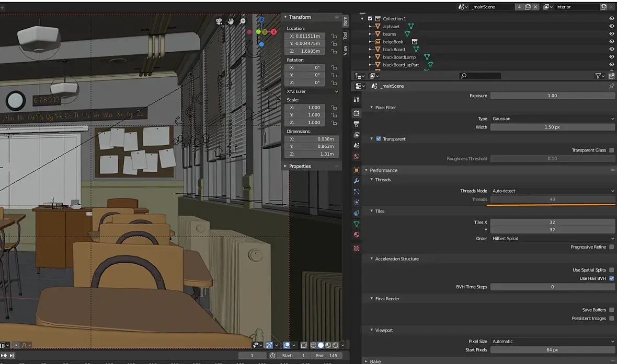Collapse the Performance panel
Screen dimensions: 617x364
click(x=383, y=170)
